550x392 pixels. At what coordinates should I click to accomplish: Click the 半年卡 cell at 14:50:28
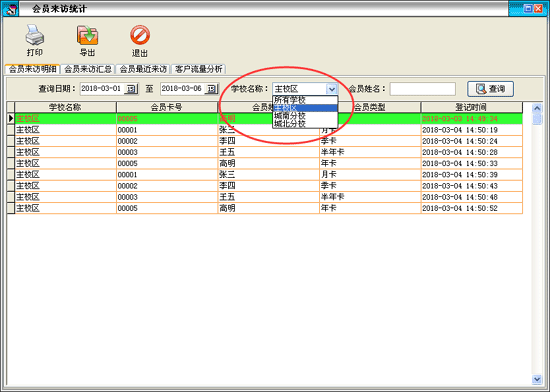point(370,152)
